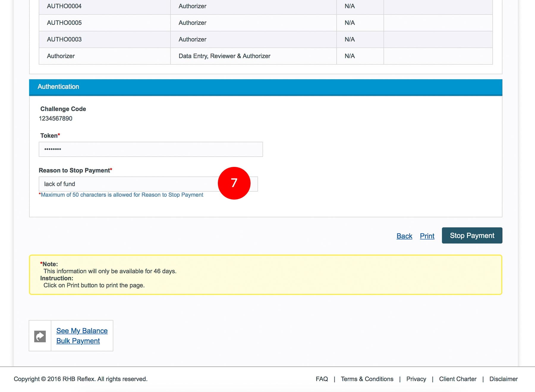The height and width of the screenshot is (392, 535).
Task: Select the AUTHO0005 table cell
Action: (x=64, y=23)
